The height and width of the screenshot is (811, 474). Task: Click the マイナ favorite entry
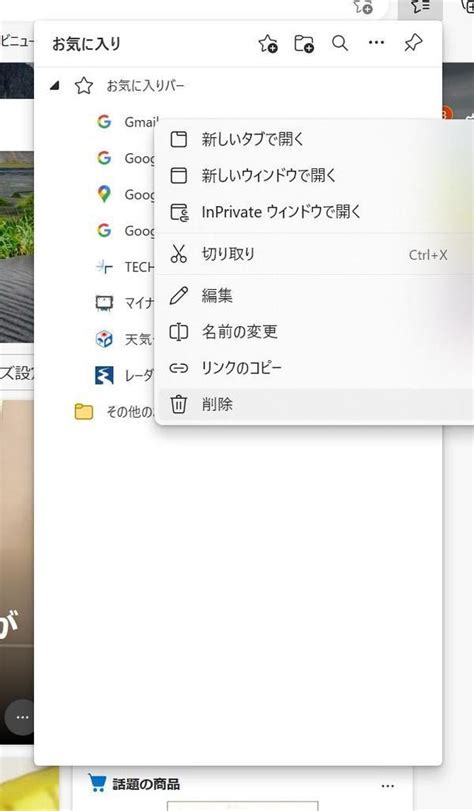coord(125,303)
